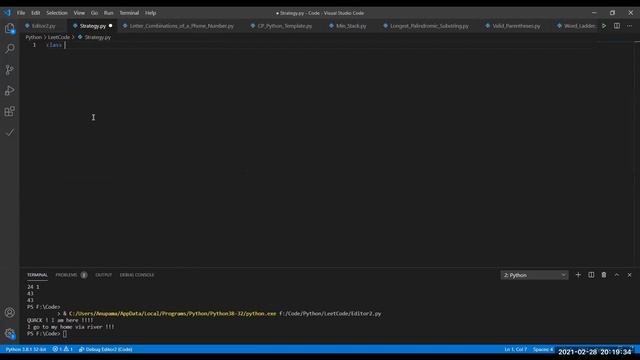Maximize the panel using up chevron
Screen dimensions: 640x360
[x=617, y=275]
